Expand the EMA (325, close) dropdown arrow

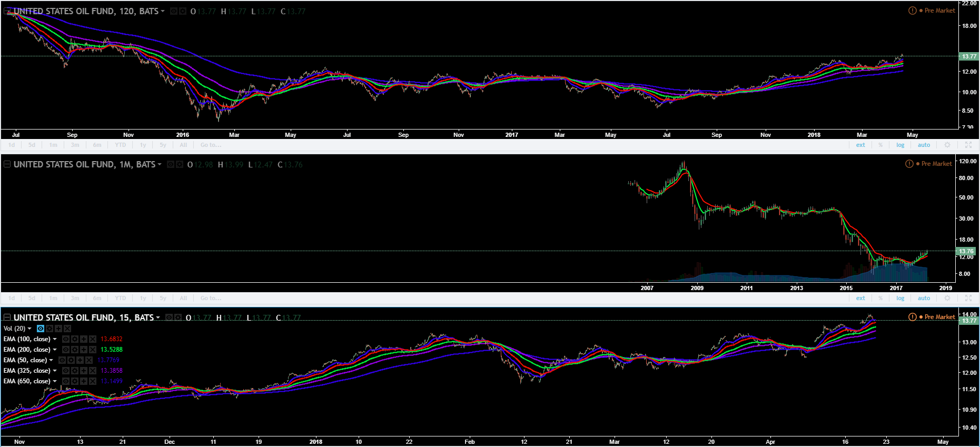tap(55, 371)
